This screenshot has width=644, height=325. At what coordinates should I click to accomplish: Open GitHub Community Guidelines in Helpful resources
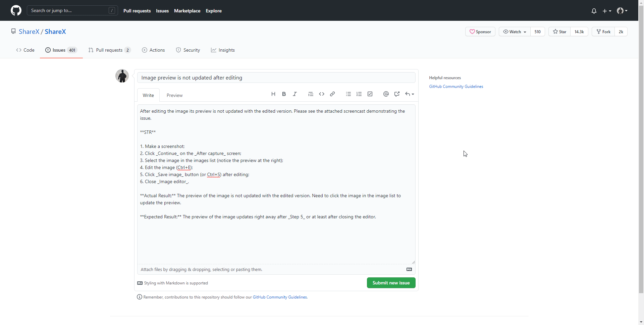[x=456, y=87]
